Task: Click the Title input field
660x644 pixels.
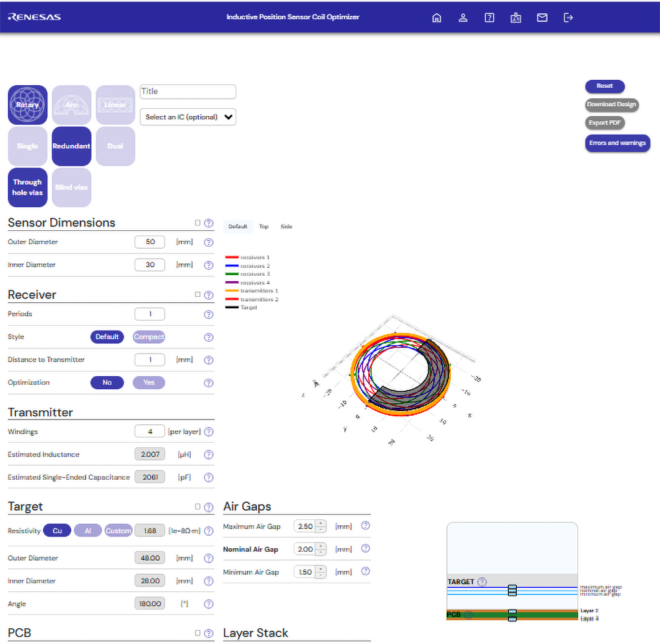Action: click(x=187, y=92)
